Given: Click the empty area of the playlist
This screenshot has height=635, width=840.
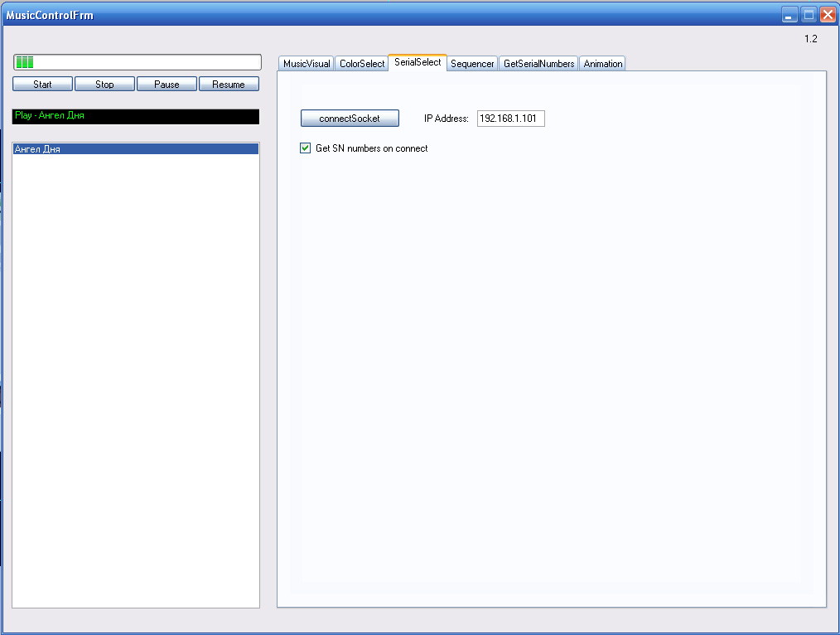Looking at the screenshot, I should click(x=136, y=373).
